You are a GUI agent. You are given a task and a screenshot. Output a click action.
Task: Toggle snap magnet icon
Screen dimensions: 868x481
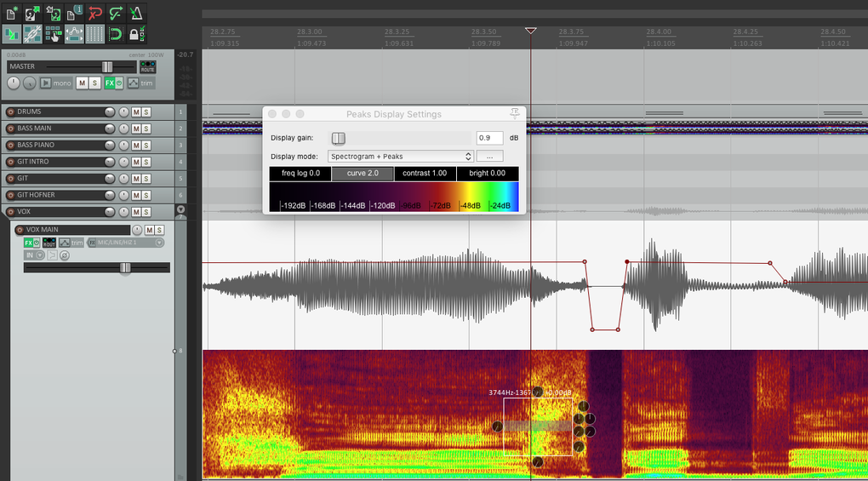pos(115,34)
